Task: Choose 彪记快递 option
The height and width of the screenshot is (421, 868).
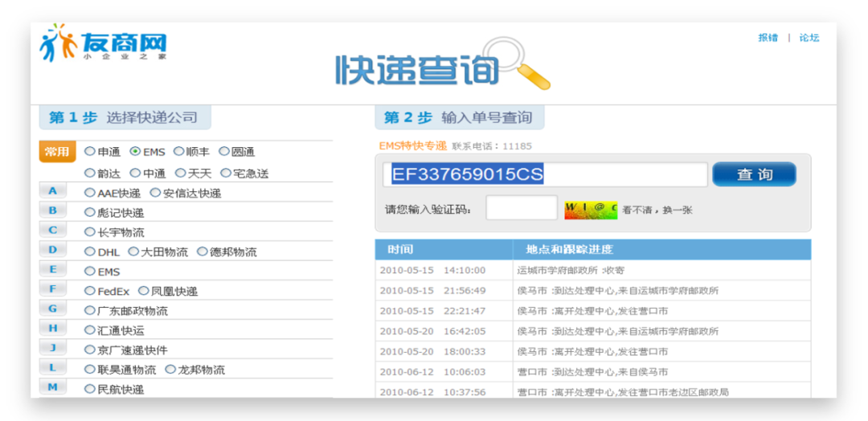Action: point(90,212)
